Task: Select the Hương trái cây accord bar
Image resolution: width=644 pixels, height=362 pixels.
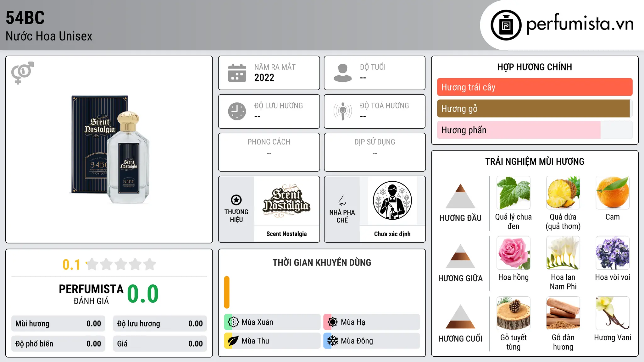Action: (x=535, y=87)
